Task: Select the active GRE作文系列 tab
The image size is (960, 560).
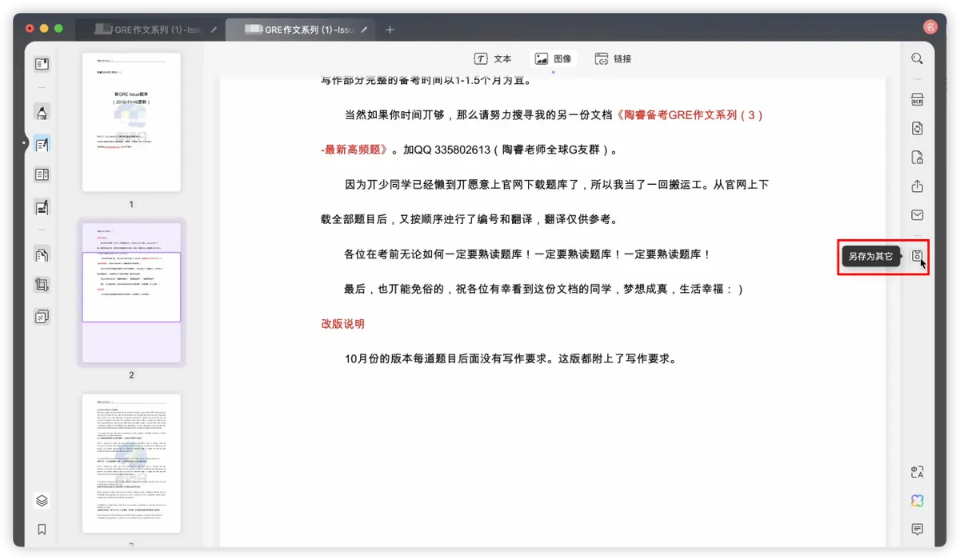Action: pyautogui.click(x=299, y=30)
